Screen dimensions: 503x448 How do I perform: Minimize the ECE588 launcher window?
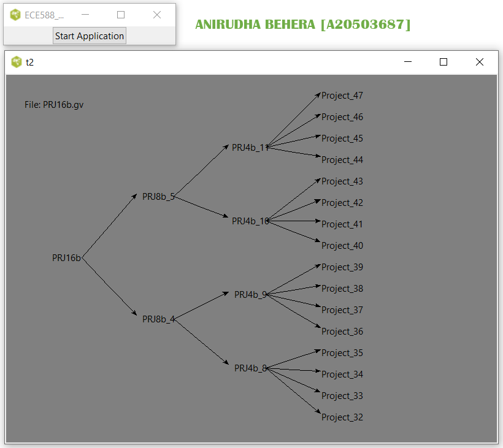point(85,15)
